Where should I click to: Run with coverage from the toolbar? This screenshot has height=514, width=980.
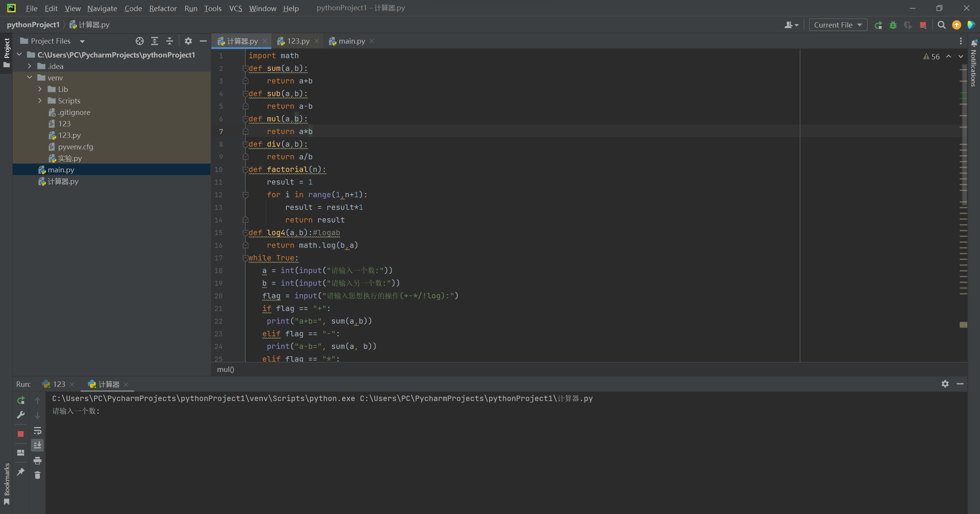pos(908,25)
